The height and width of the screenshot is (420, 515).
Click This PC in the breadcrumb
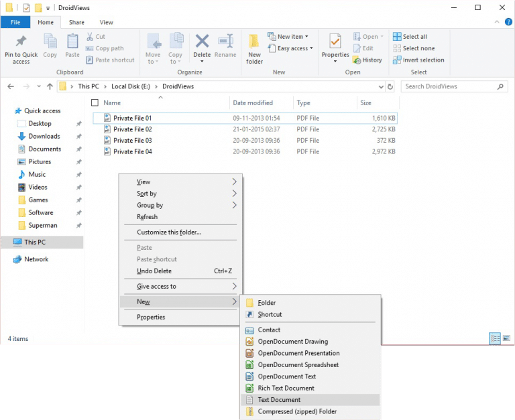click(89, 86)
